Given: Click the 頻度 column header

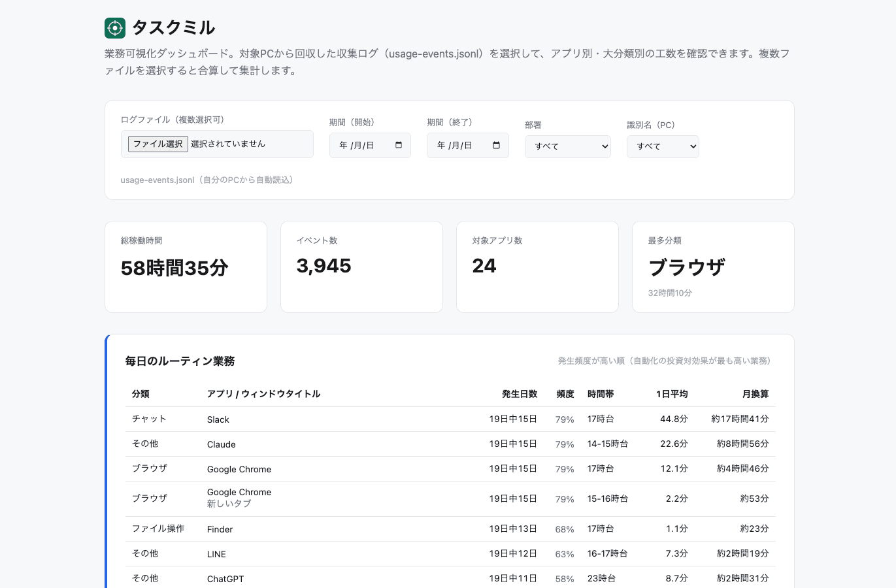Looking at the screenshot, I should (x=565, y=394).
